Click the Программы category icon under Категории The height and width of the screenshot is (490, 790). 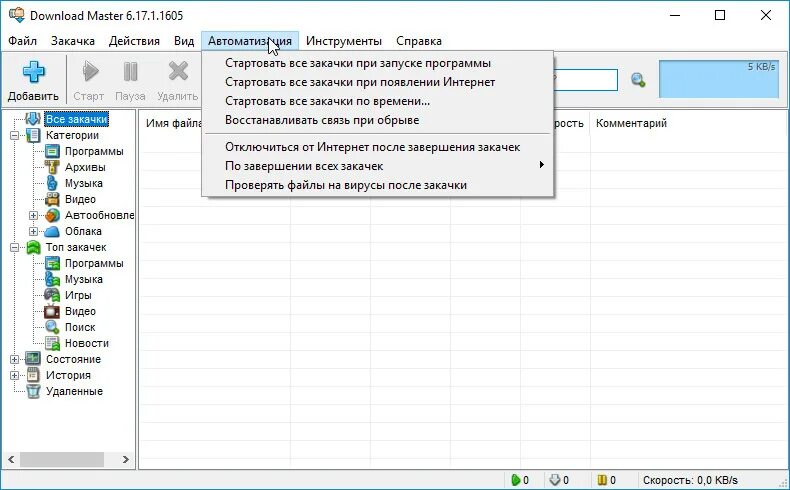(x=52, y=151)
